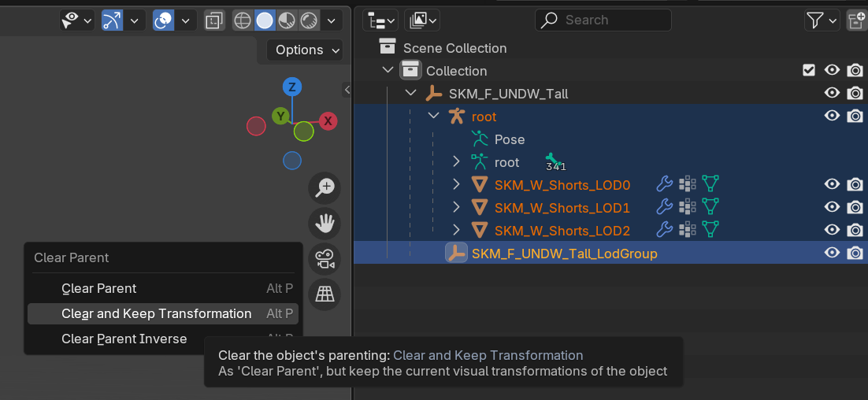Toggle X-ray display icon
Screen dimensions: 868x400
(213, 21)
